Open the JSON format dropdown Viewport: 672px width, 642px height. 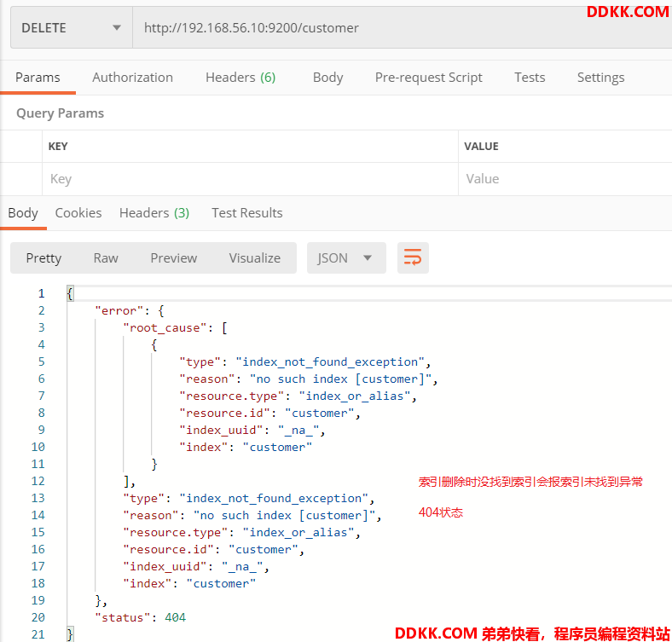tap(346, 258)
